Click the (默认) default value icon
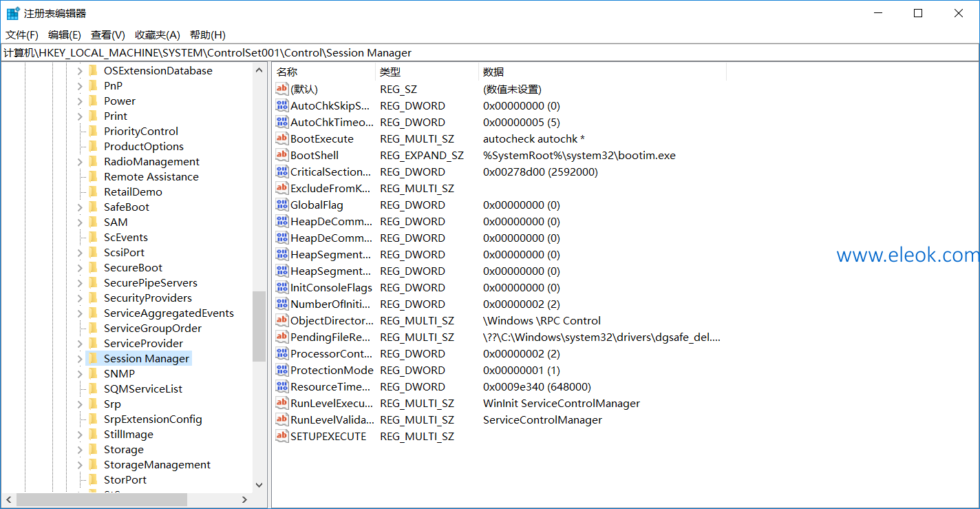 281,89
